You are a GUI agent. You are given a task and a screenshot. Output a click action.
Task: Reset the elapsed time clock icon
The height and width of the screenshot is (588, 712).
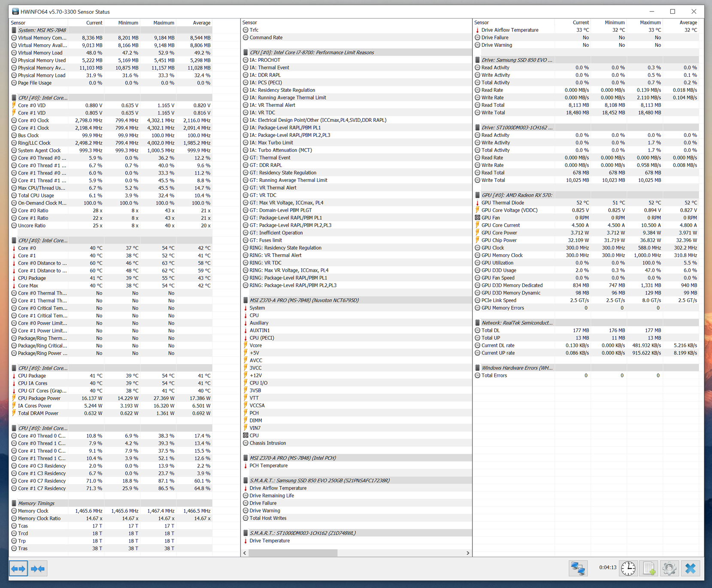coord(628,568)
